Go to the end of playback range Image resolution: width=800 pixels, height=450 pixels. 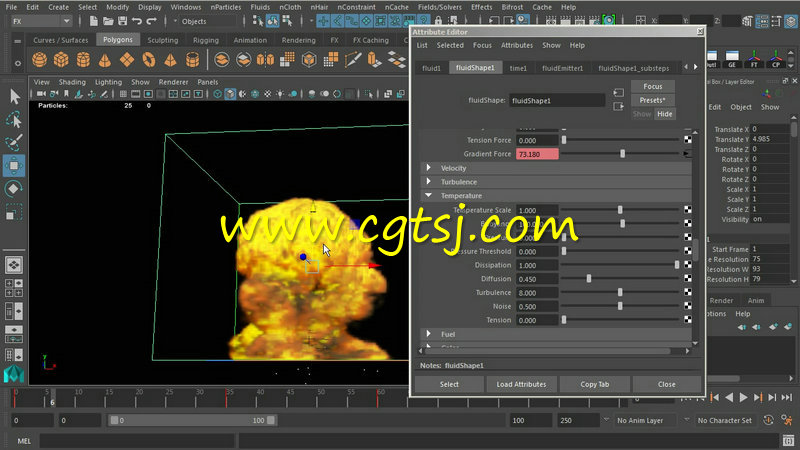pos(787,397)
